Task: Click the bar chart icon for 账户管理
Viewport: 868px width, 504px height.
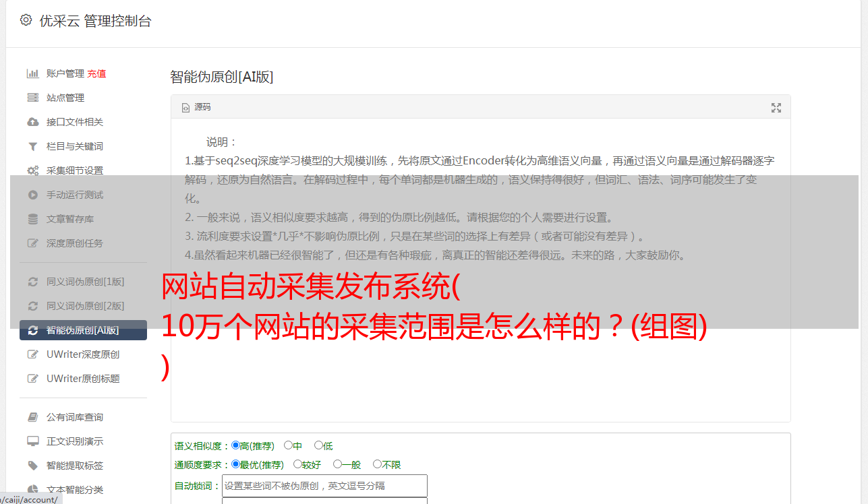Action: click(32, 73)
